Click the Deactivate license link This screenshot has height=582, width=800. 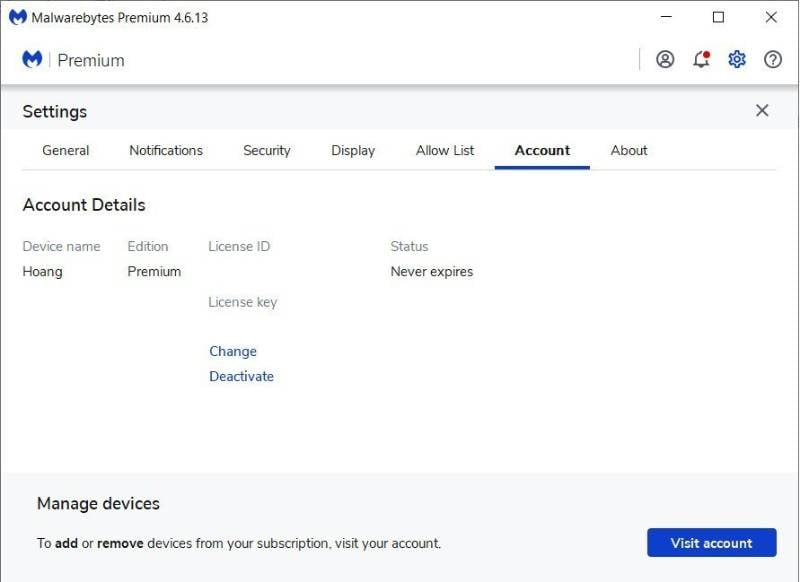coord(241,376)
